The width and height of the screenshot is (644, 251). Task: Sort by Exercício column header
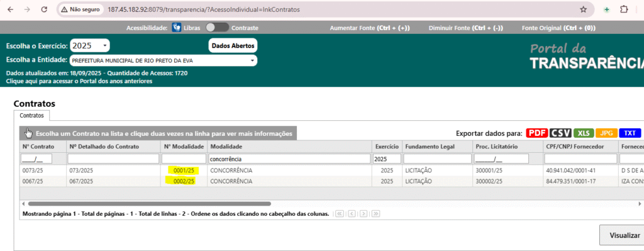click(x=387, y=146)
